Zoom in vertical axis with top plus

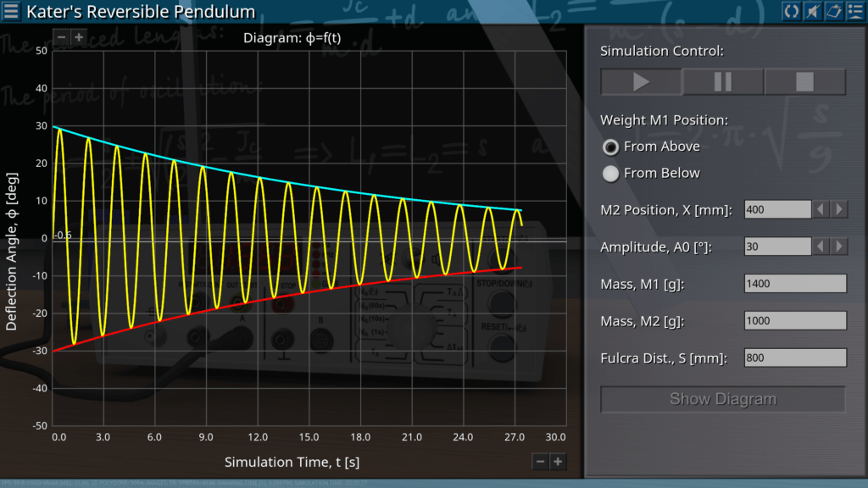tap(78, 37)
